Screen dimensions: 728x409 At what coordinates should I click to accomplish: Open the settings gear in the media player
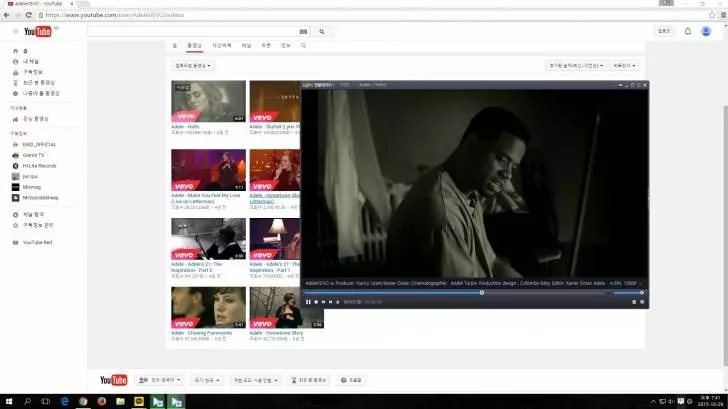(642, 302)
